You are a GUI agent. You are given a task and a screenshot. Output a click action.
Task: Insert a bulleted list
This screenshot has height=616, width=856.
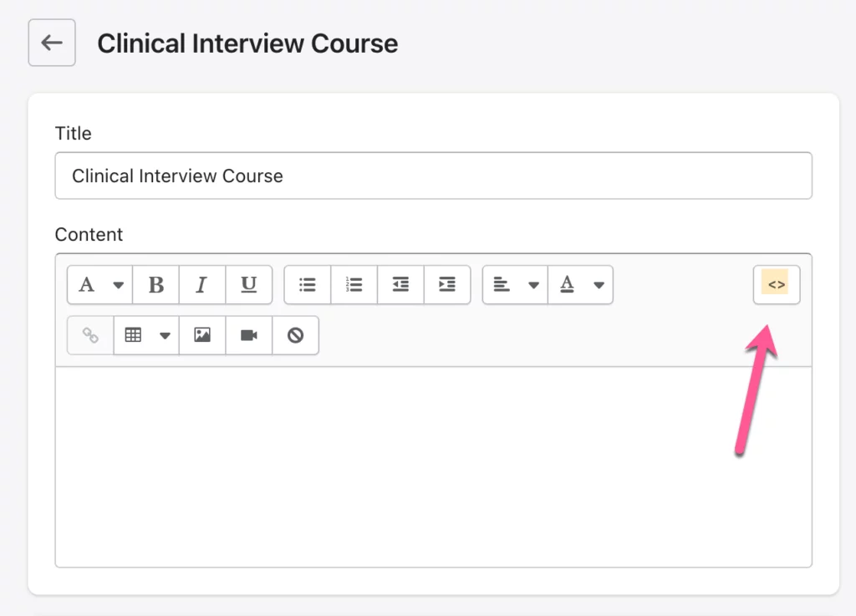point(308,284)
